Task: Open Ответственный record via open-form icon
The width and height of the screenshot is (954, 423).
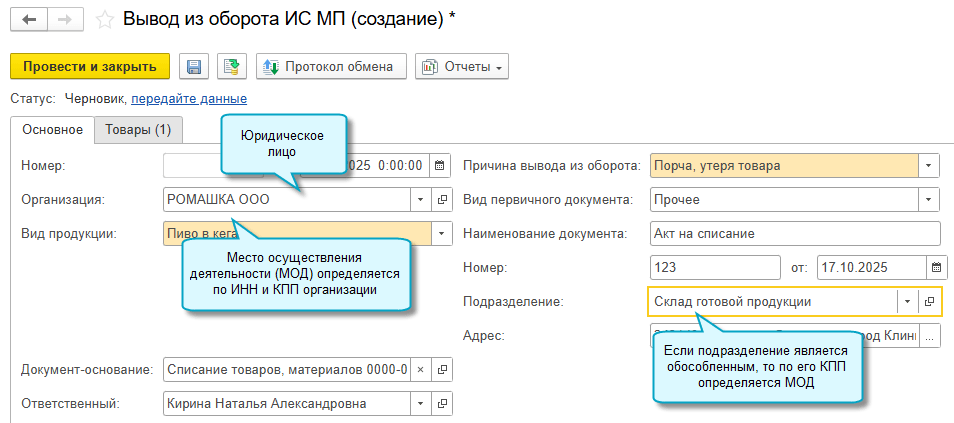Action: pyautogui.click(x=443, y=404)
